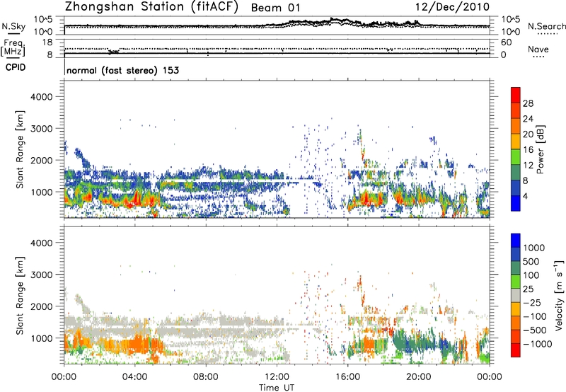Select the 'Freq. [MHz]' axis label

pos(13,48)
